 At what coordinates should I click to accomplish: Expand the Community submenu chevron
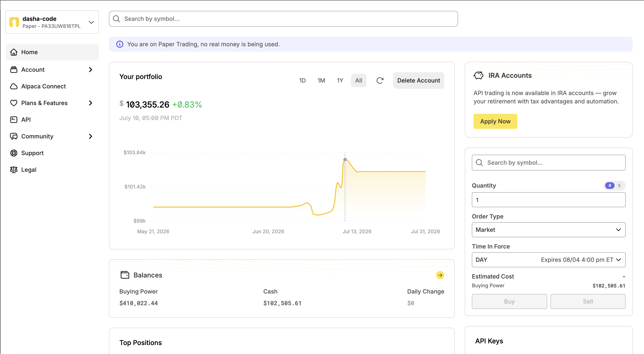91,136
